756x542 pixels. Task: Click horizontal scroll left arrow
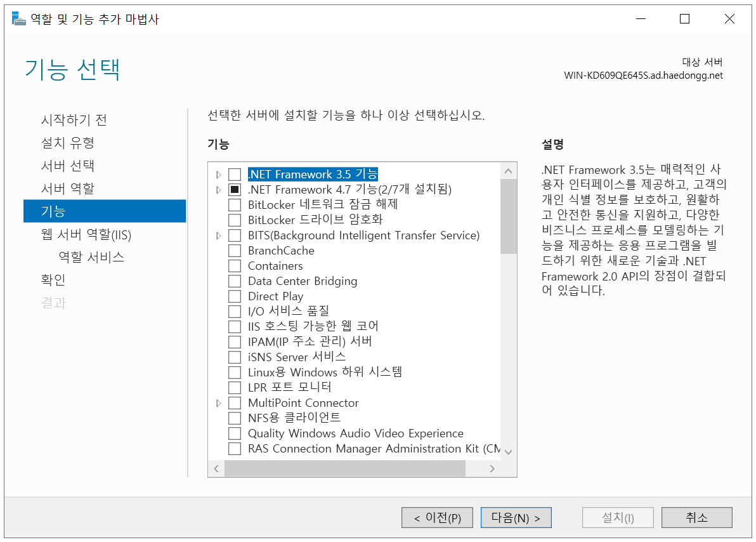coord(216,468)
